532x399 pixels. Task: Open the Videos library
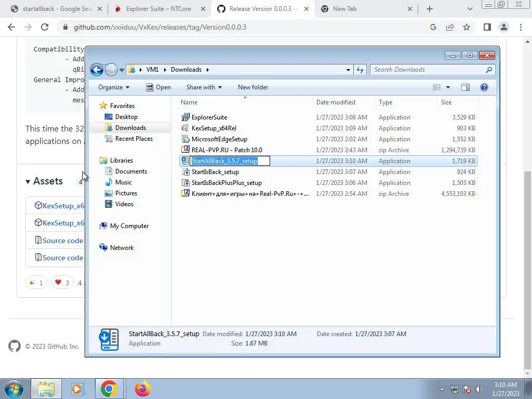pos(124,204)
